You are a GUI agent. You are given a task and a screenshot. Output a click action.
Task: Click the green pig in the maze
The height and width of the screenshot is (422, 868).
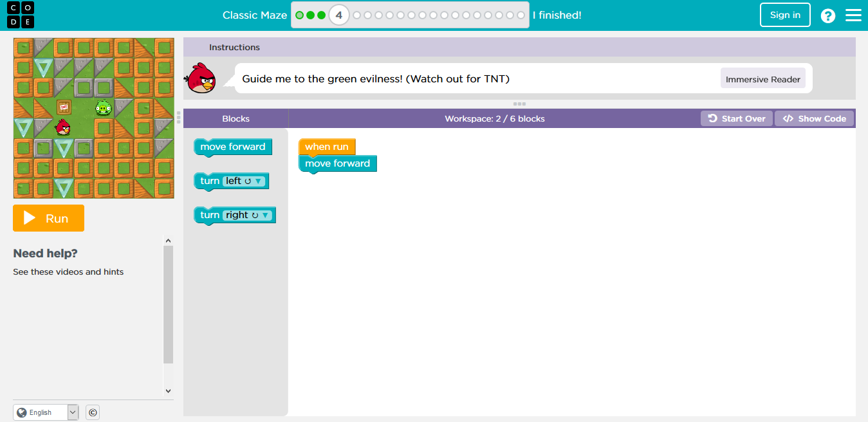click(x=104, y=108)
